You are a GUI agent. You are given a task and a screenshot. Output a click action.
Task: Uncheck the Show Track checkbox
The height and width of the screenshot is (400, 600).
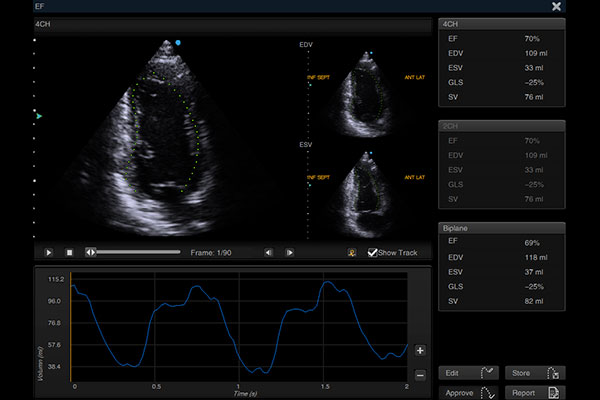coord(372,252)
